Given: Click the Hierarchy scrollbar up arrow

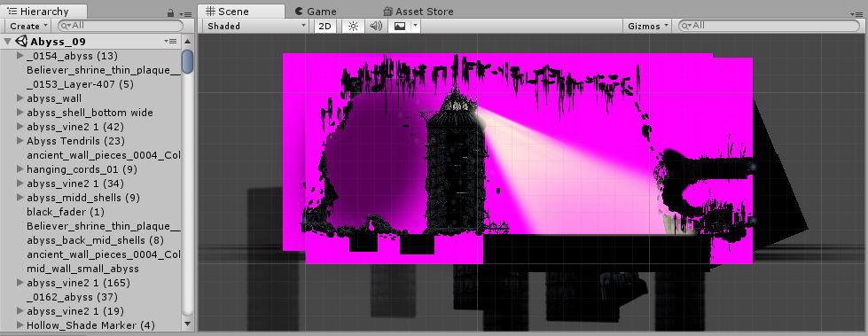Looking at the screenshot, I should [x=188, y=42].
